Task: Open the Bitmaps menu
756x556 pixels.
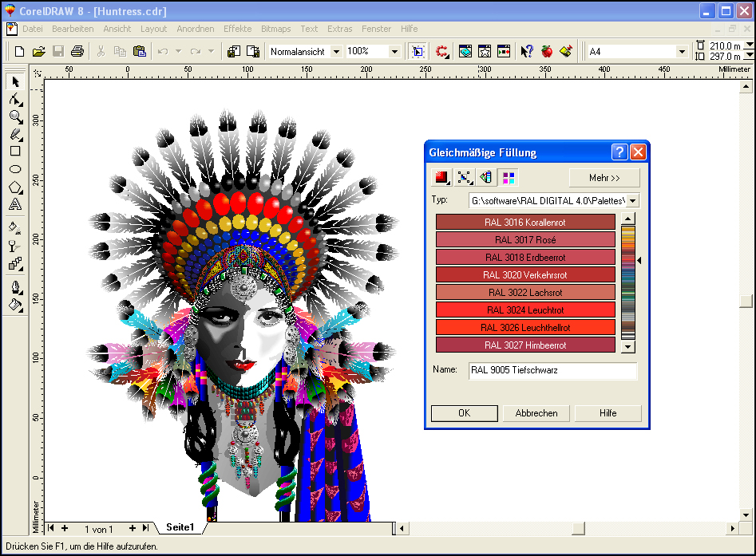Action: click(275, 29)
